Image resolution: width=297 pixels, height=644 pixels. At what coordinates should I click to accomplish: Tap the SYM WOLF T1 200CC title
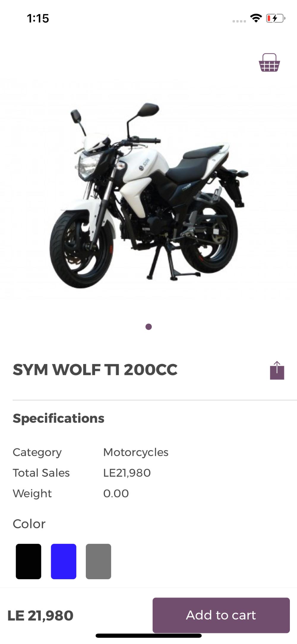[95, 370]
